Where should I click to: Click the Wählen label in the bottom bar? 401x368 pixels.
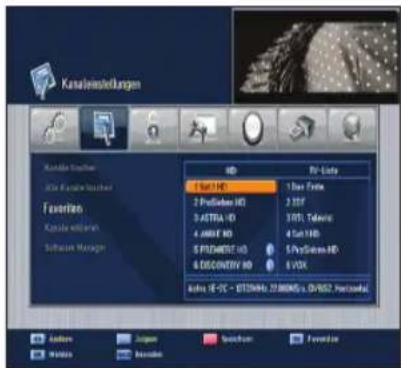point(60,354)
